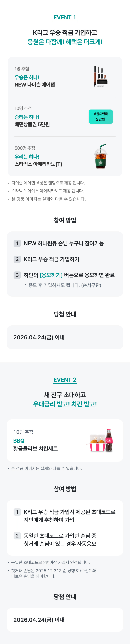Click the 승리는 하나! green prize title
This screenshot has width=130, height=644.
[x=27, y=117]
